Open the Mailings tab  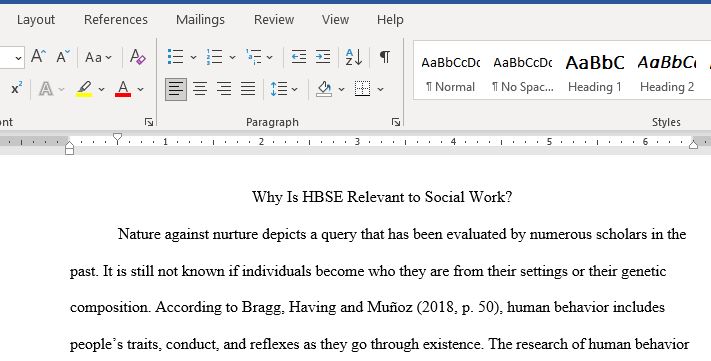[200, 20]
